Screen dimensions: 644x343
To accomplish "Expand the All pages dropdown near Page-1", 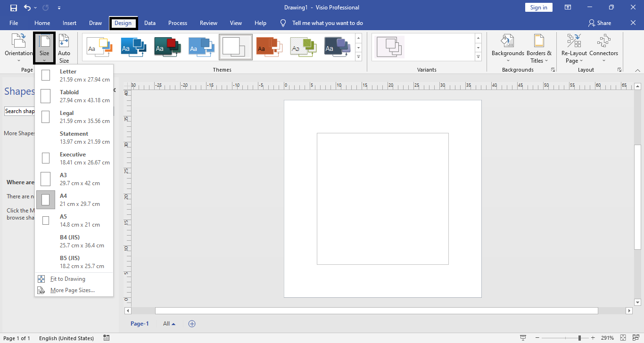I will click(168, 324).
